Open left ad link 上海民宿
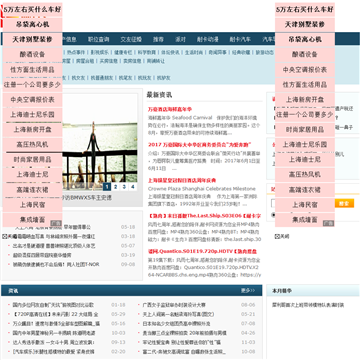This screenshot has height=360, width=360. [x=32, y=204]
